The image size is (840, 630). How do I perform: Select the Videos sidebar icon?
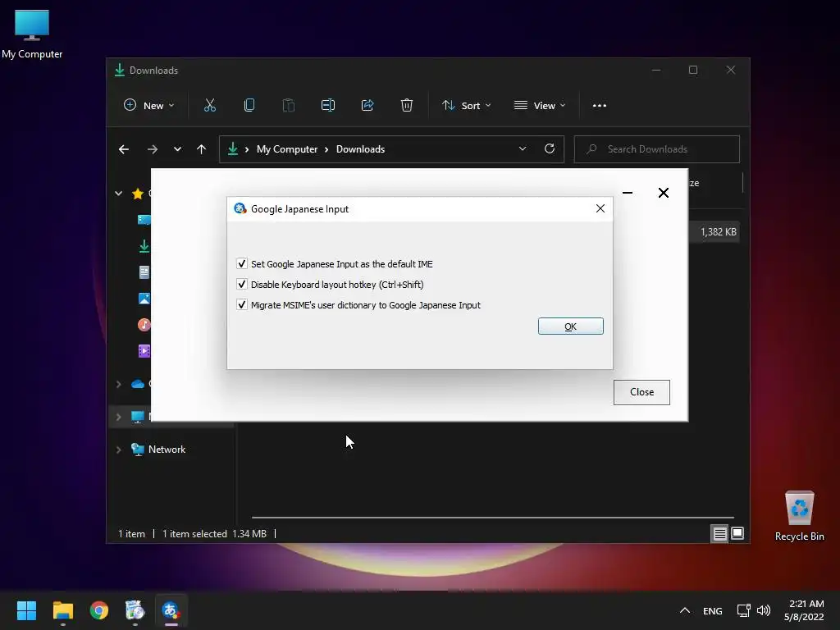[x=144, y=351]
